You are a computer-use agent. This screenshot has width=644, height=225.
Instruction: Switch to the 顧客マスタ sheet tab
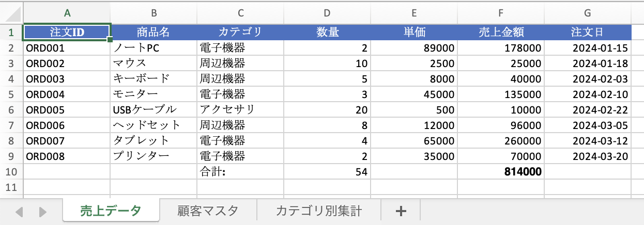click(x=208, y=211)
